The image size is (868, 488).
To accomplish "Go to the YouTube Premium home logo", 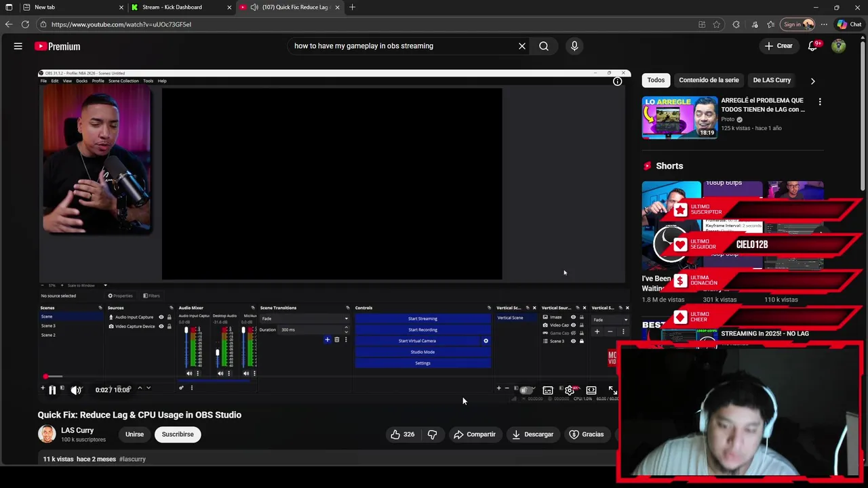I will [58, 46].
